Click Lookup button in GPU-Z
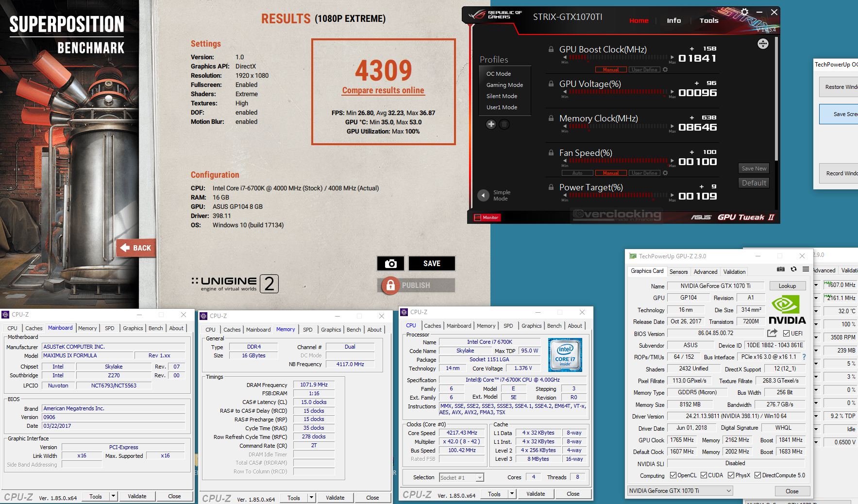 tap(787, 286)
